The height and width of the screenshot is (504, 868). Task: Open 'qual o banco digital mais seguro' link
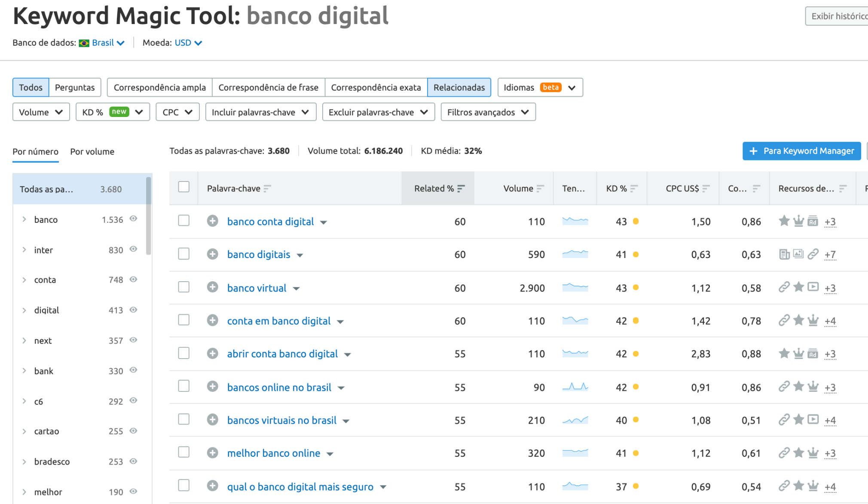click(x=300, y=486)
